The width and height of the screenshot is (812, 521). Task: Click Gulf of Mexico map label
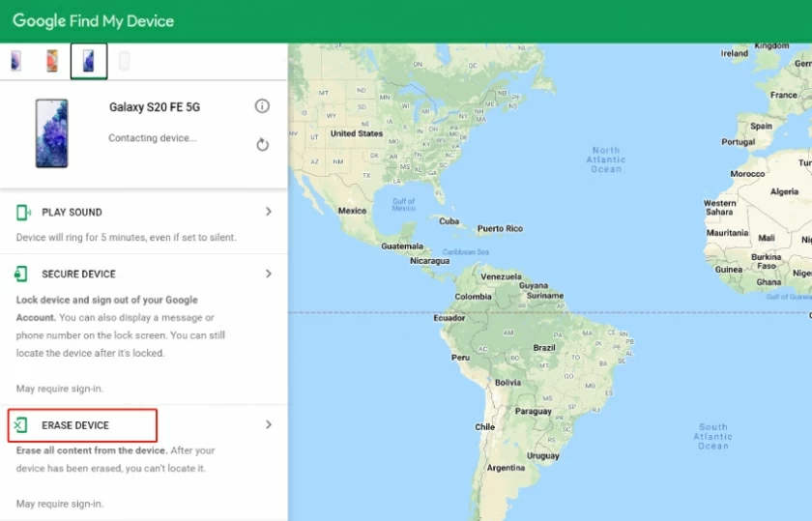[403, 204]
